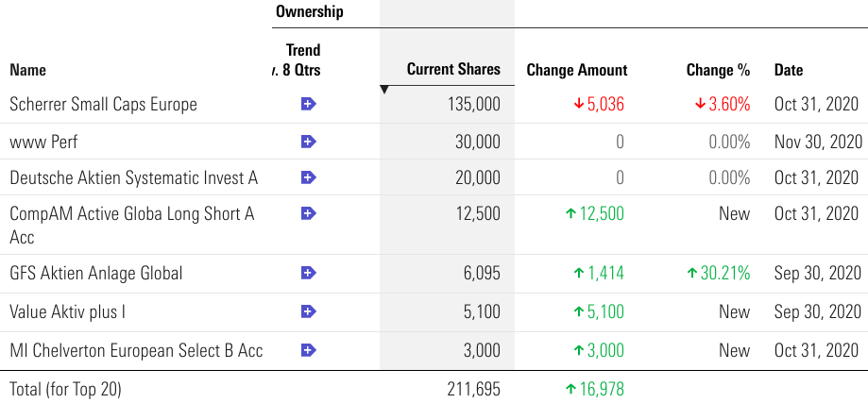Screen dimensions: 868x403
Task: Open Deutsche Aktien Systematic Invest A fund
Action: [133, 177]
